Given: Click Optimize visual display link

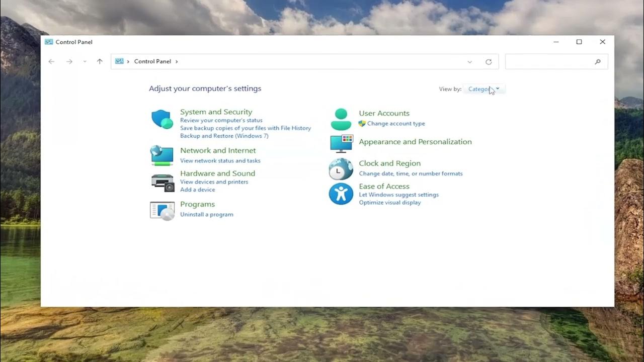Looking at the screenshot, I should point(390,203).
